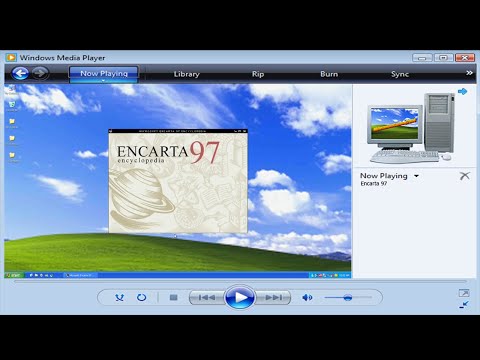The width and height of the screenshot is (480, 360).
Task: Click the taskbar Encarta button in the video
Action: pyautogui.click(x=80, y=275)
